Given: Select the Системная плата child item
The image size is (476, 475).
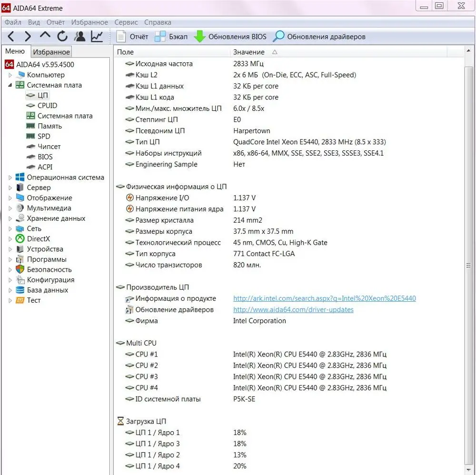Looking at the screenshot, I should [x=59, y=116].
